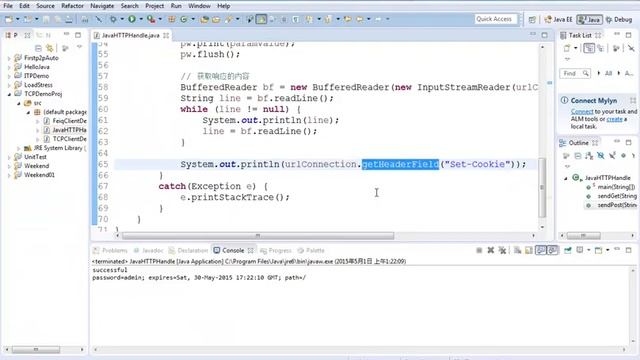The height and width of the screenshot is (360, 640).
Task: Click Minimize icon of editor area
Action: click(x=533, y=35)
